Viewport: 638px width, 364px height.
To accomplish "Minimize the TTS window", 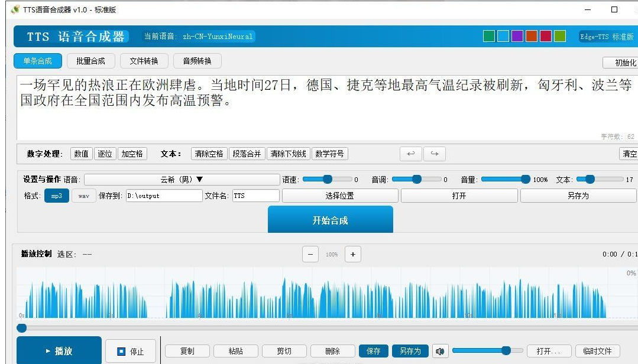I will (x=588, y=9).
